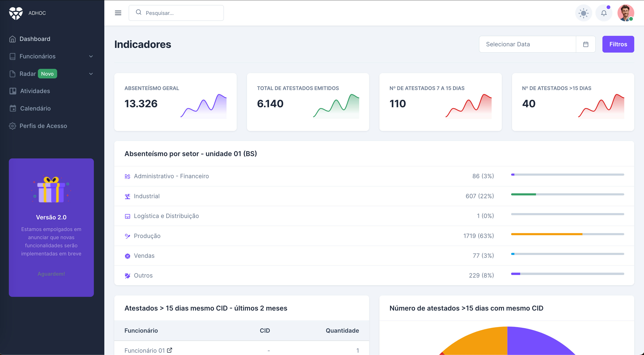The image size is (644, 355).
Task: Open the calendar date picker icon
Action: (585, 44)
